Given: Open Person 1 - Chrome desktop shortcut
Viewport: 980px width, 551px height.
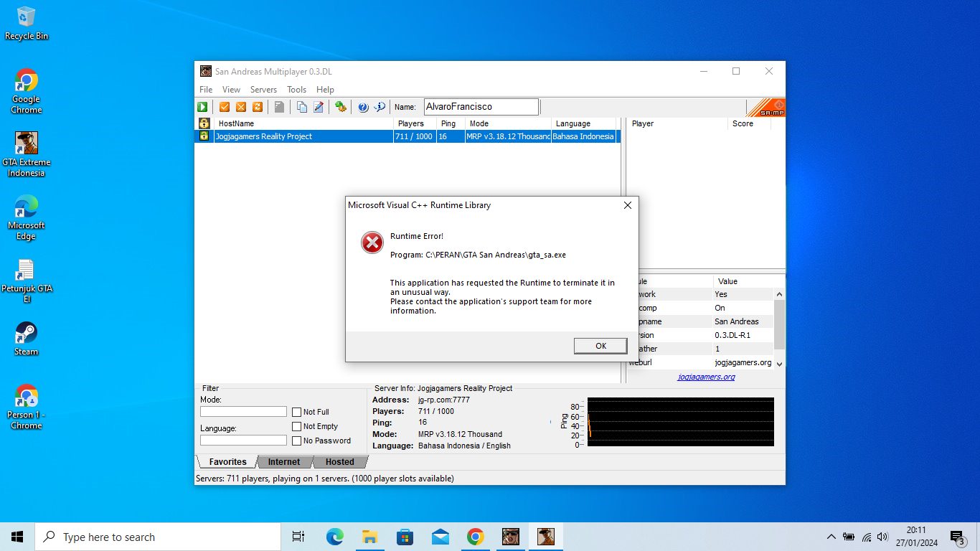Looking at the screenshot, I should [x=26, y=407].
